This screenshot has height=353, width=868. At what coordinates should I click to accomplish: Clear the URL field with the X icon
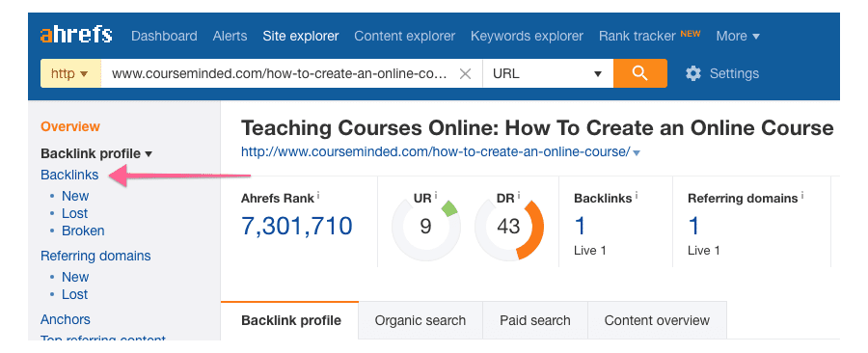[466, 73]
